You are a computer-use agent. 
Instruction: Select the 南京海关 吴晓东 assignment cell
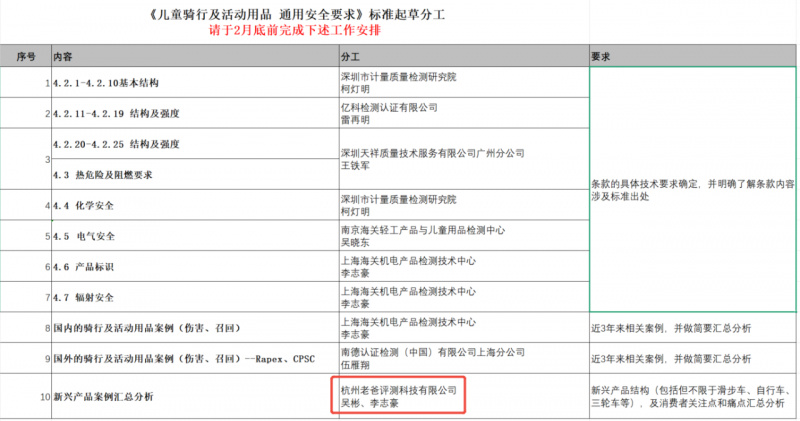coord(425,237)
